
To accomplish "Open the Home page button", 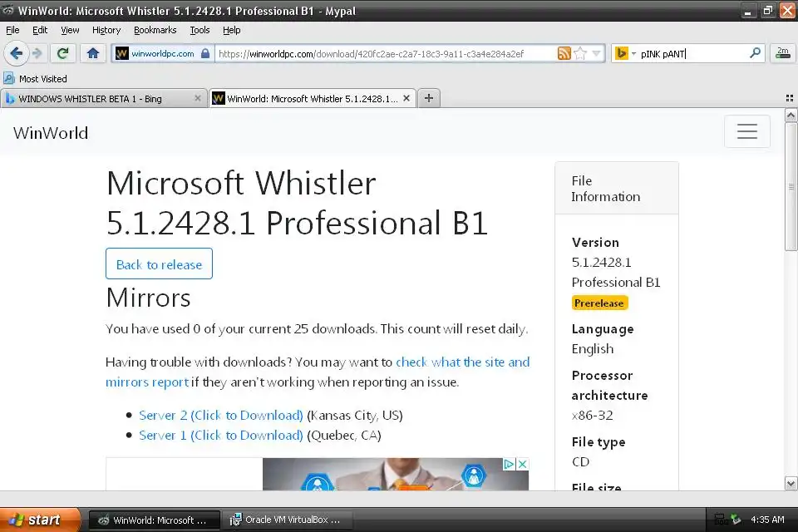I will (92, 53).
